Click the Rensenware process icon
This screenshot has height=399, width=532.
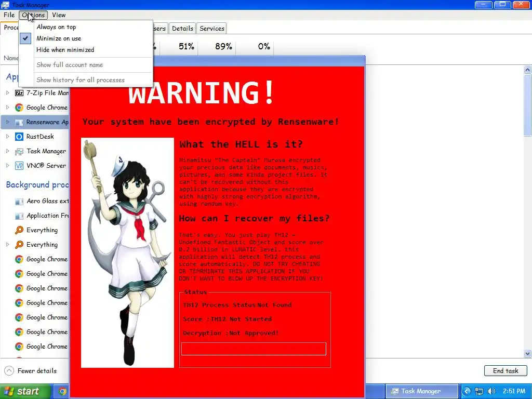[19, 122]
